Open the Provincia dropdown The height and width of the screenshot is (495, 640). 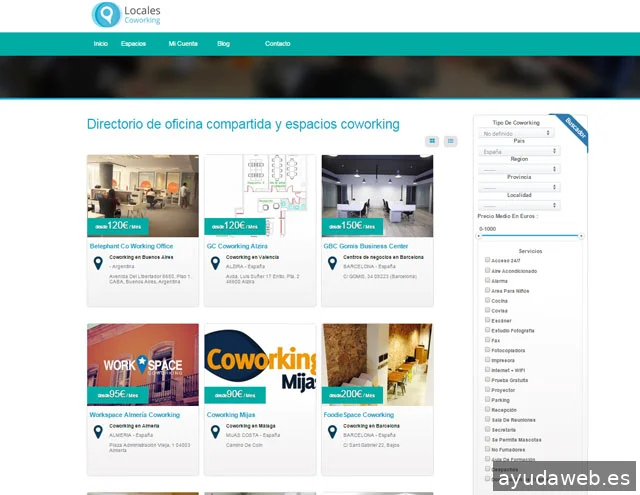[x=519, y=187]
